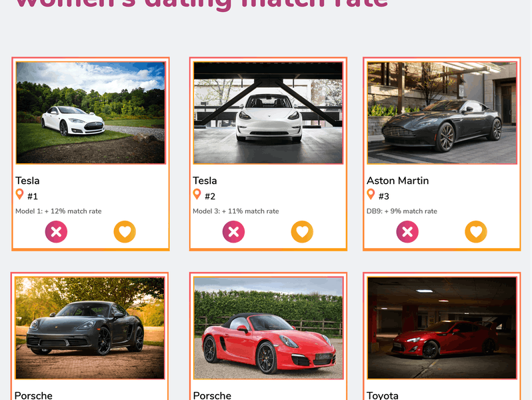Click location pin icon beside #2
This screenshot has height=400, width=532.
pyautogui.click(x=197, y=195)
